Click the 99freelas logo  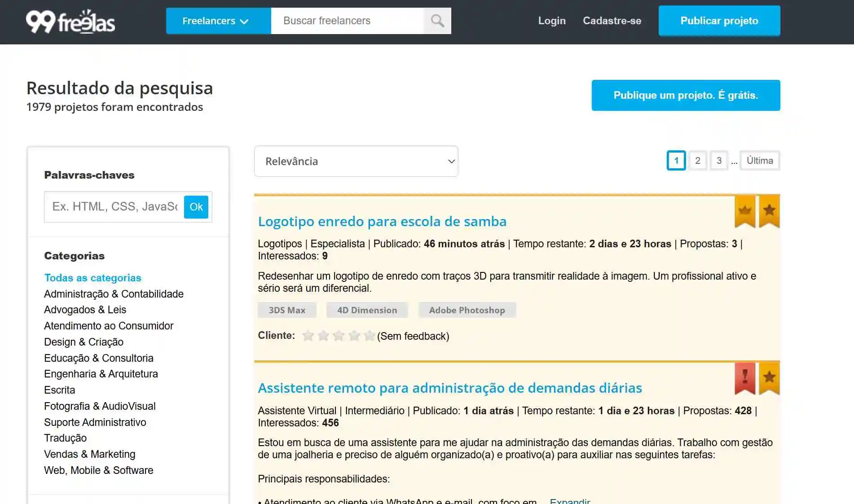pos(70,21)
